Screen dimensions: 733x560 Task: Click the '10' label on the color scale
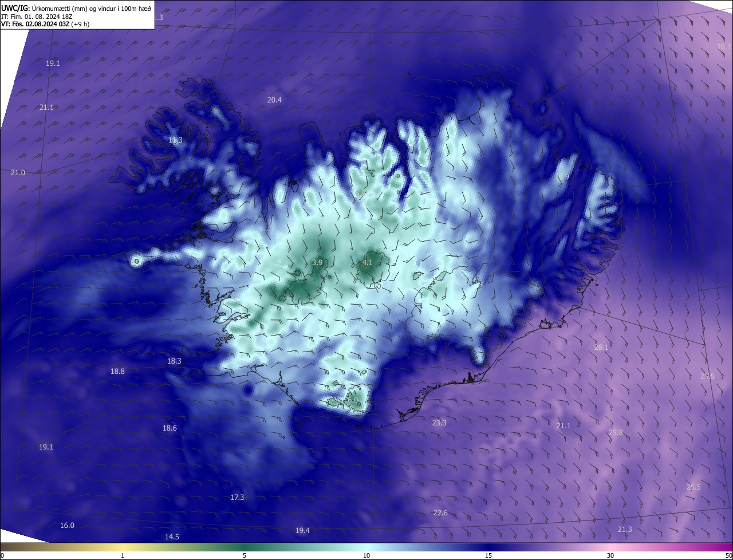(x=366, y=555)
